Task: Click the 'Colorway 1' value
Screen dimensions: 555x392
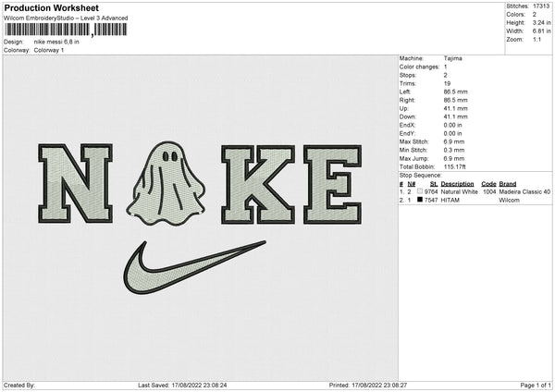Action: click(x=49, y=50)
